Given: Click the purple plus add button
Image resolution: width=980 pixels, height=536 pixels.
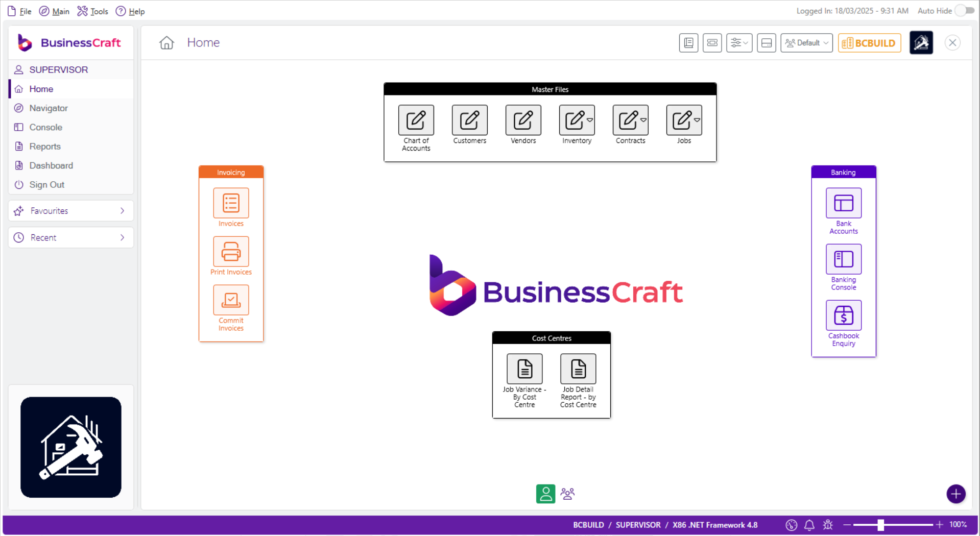Looking at the screenshot, I should pyautogui.click(x=955, y=494).
